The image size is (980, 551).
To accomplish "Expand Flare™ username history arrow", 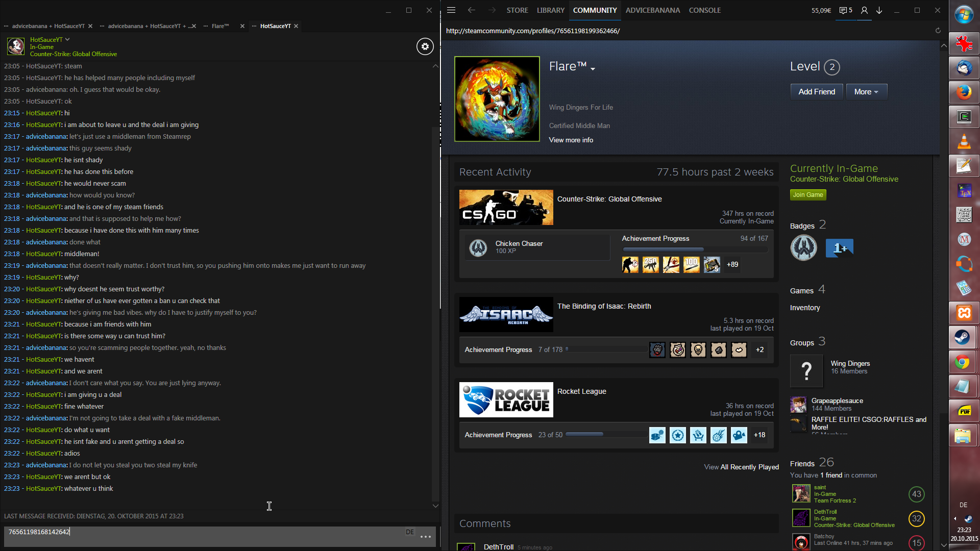I will click(593, 69).
